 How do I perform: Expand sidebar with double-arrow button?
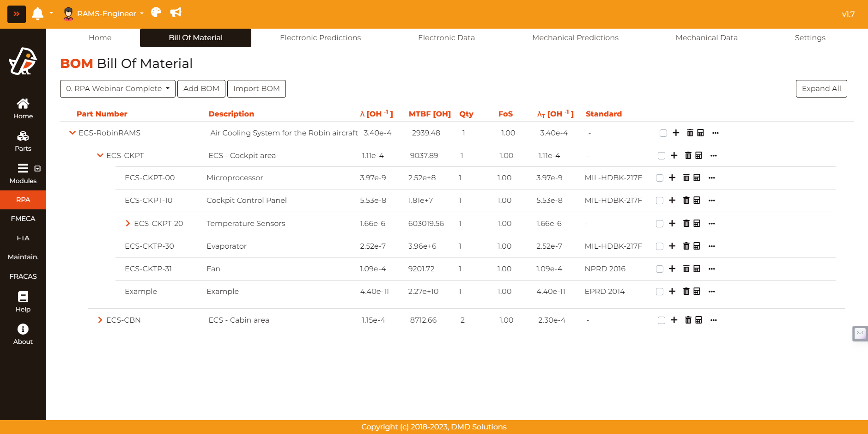point(17,14)
